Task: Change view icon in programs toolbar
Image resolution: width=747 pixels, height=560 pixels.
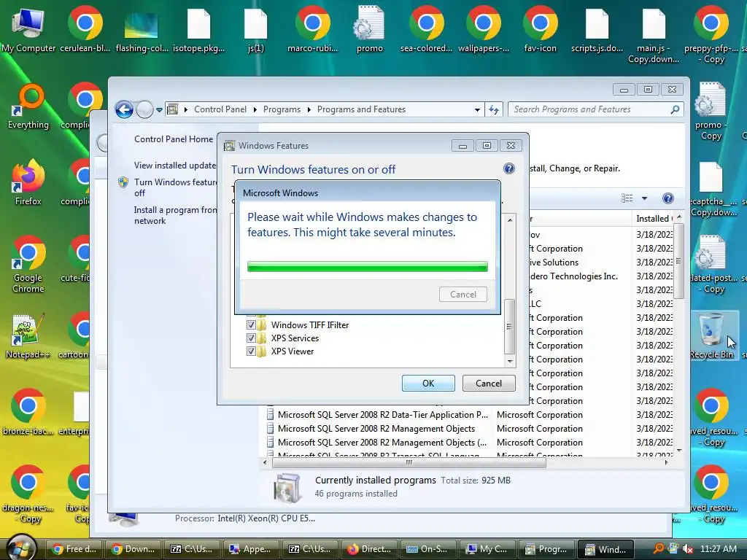Action: click(627, 198)
